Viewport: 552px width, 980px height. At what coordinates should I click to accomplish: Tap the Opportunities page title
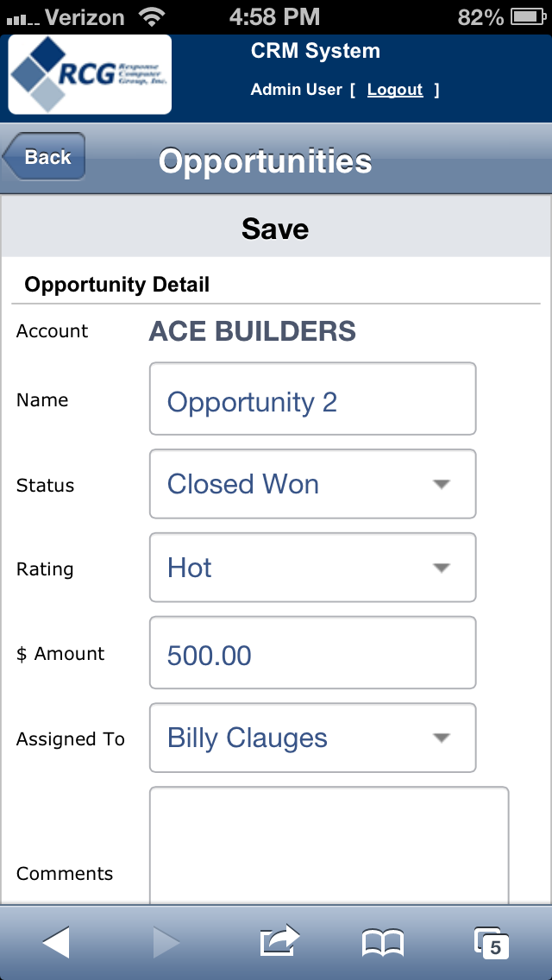265,161
